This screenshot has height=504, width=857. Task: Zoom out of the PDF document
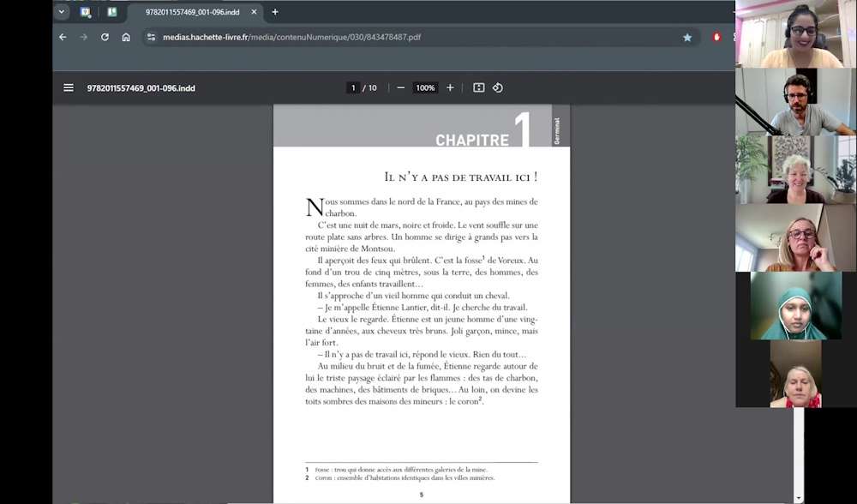[400, 87]
